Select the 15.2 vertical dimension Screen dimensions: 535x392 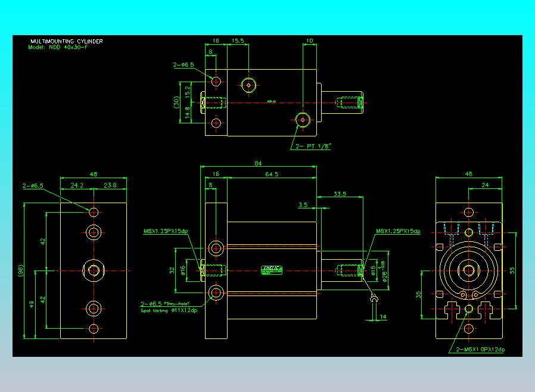pyautogui.click(x=187, y=91)
